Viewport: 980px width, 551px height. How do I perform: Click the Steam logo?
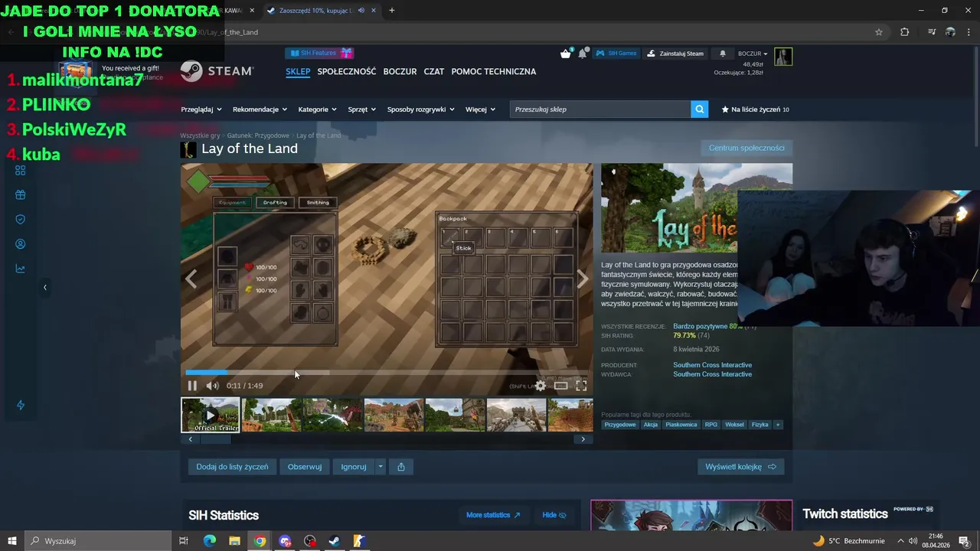click(x=217, y=71)
